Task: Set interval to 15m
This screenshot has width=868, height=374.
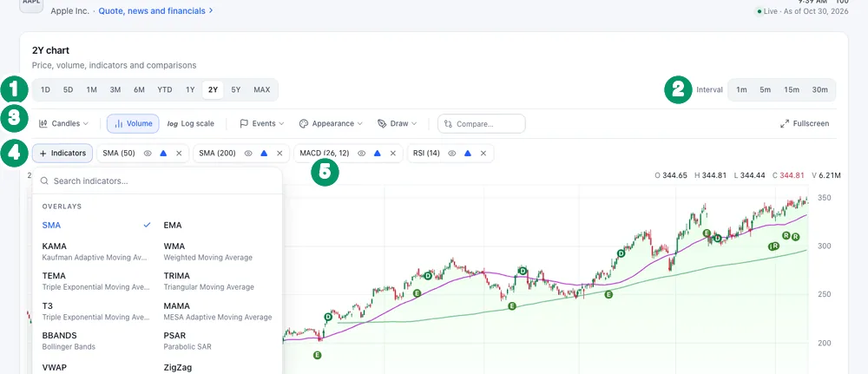Action: [x=792, y=89]
